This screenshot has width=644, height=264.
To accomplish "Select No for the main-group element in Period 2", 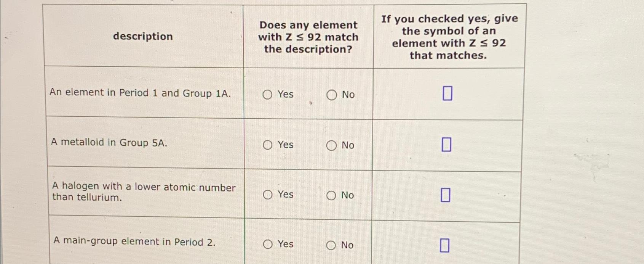I will pyautogui.click(x=331, y=245).
